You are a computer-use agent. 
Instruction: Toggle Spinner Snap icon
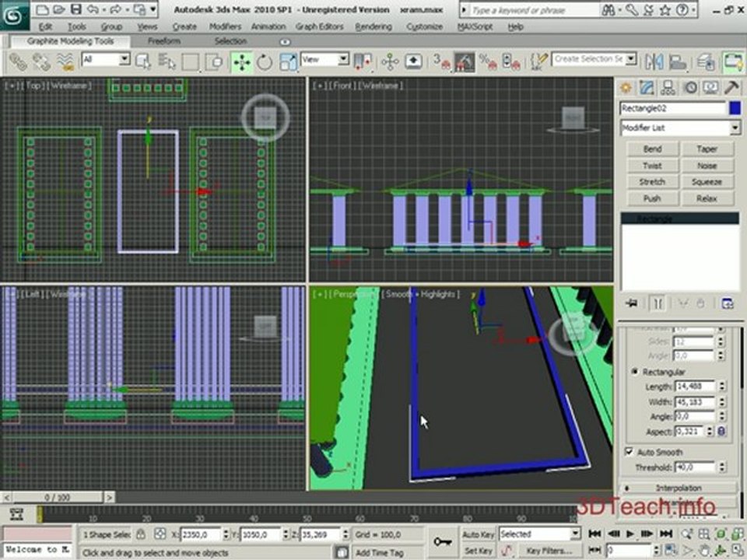(510, 62)
